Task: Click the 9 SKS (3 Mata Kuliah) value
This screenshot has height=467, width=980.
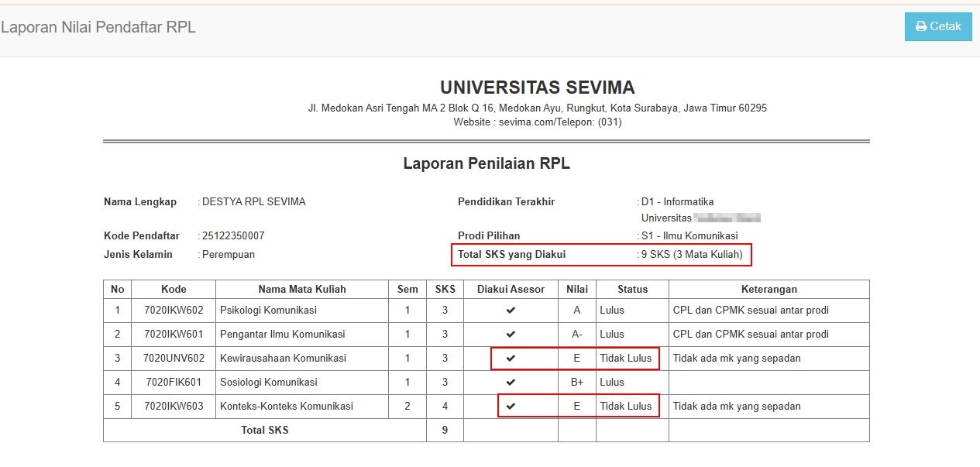Action: (x=692, y=255)
